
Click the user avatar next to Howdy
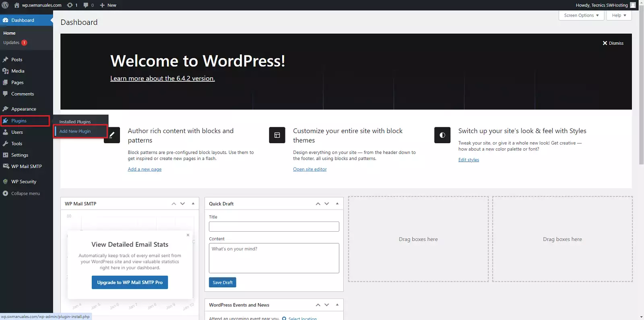click(633, 5)
